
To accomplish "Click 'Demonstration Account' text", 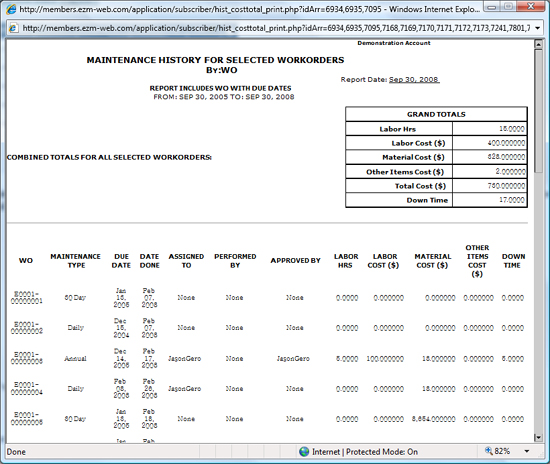I will 394,43.
